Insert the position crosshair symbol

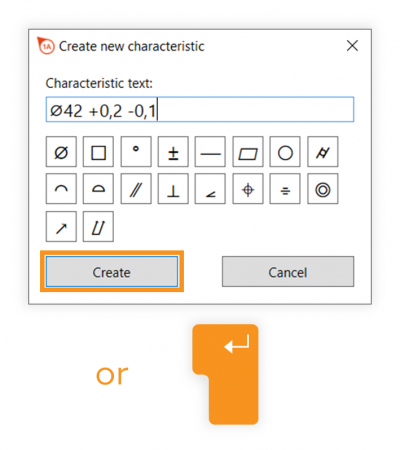pyautogui.click(x=248, y=189)
